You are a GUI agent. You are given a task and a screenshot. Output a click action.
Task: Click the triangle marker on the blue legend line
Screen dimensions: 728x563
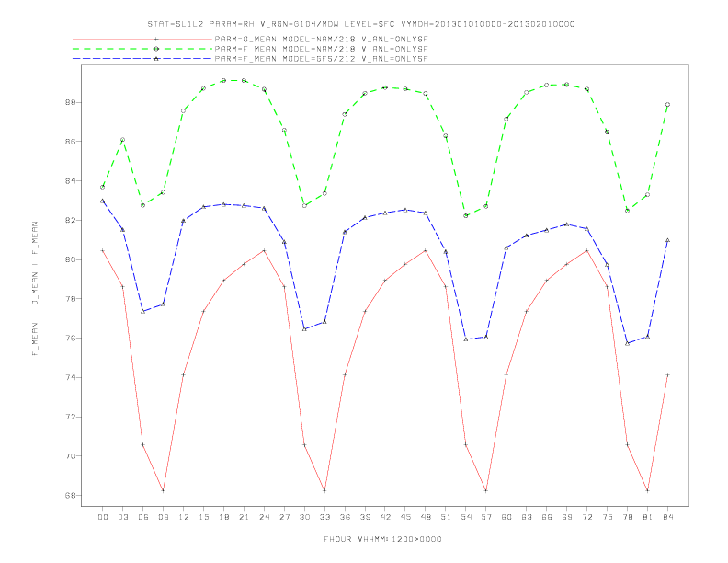[156, 59]
